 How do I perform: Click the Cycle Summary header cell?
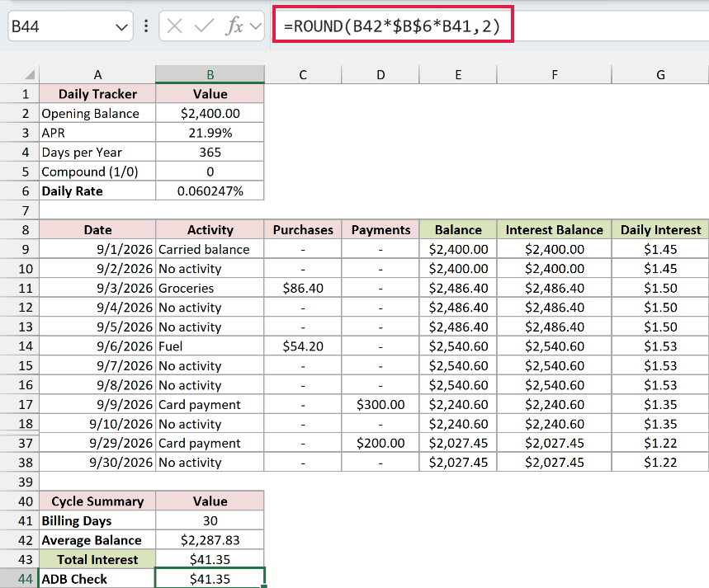coord(97,501)
